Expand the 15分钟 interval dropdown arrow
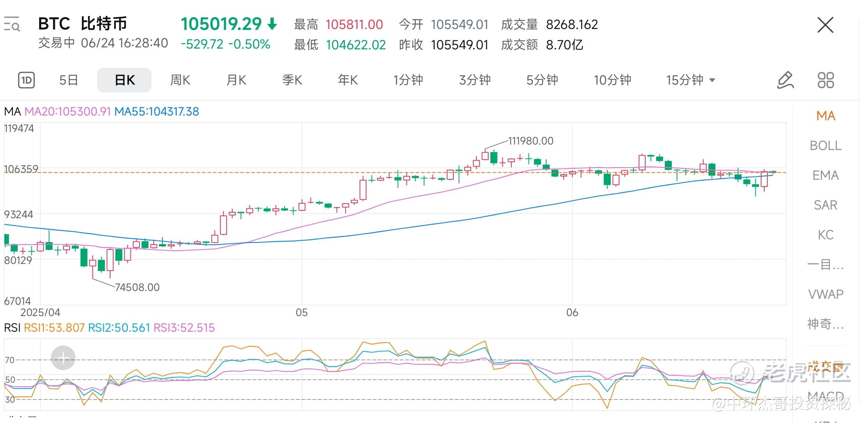868x423 pixels. coord(712,80)
